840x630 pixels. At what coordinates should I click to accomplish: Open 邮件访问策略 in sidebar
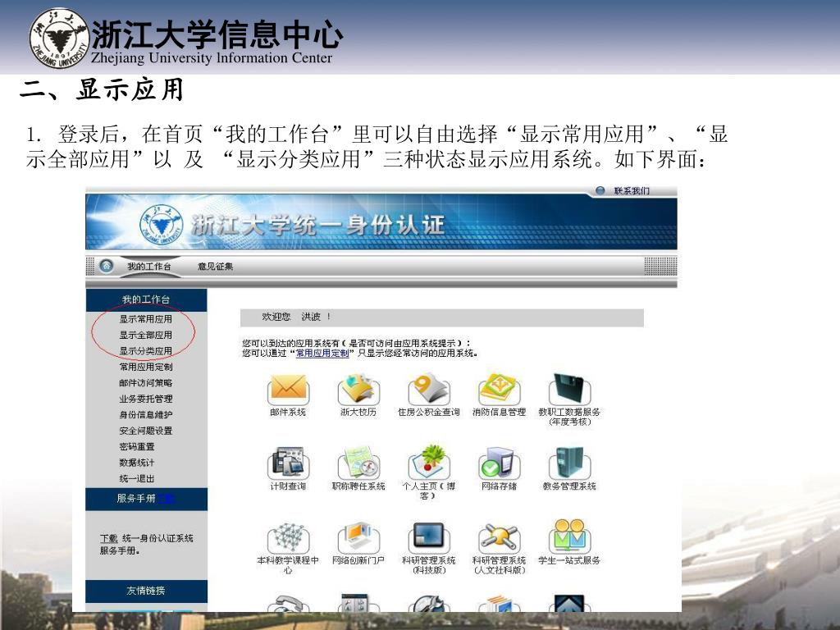[146, 383]
